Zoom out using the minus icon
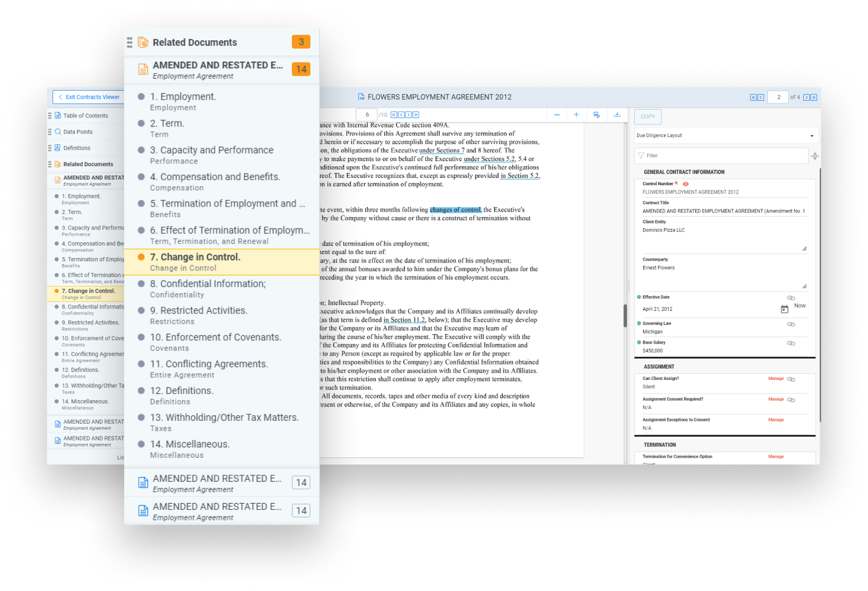 pos(557,115)
